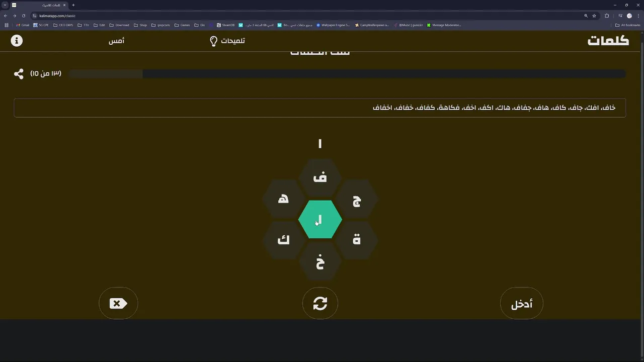Select the letter خ hexagon

(x=320, y=262)
